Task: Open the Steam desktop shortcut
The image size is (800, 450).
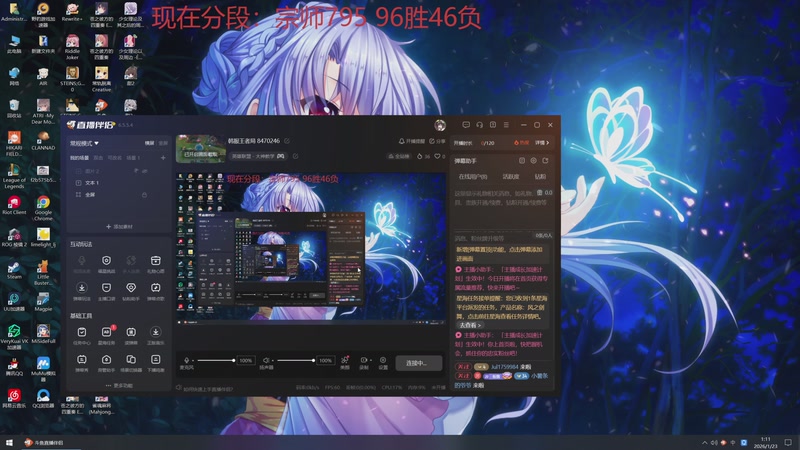Action: point(14,270)
